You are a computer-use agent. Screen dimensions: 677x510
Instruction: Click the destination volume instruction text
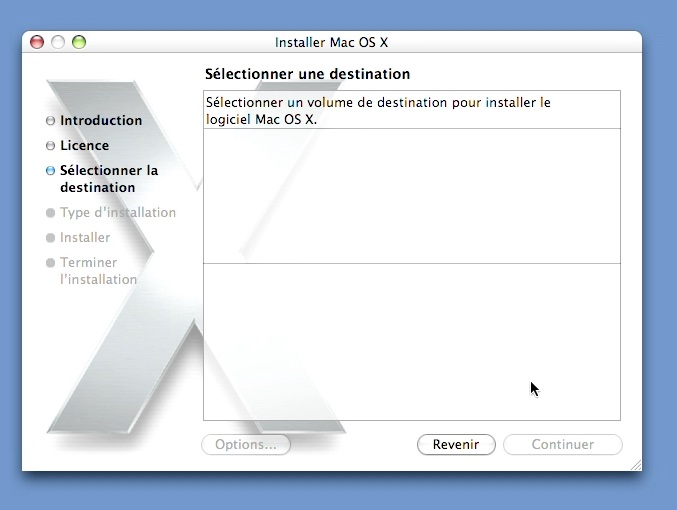[378, 111]
